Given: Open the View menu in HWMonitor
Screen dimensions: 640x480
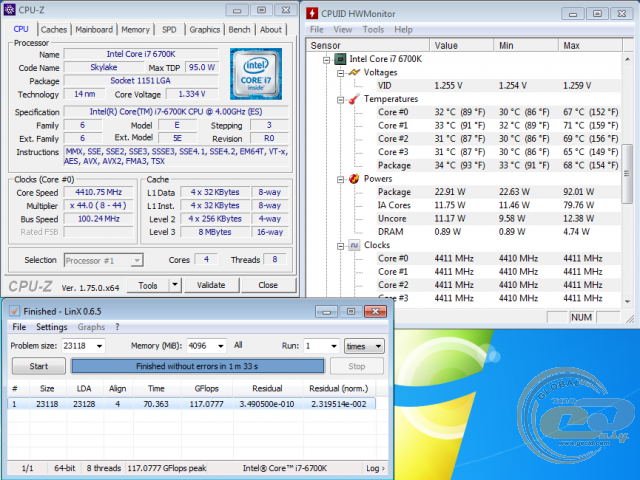Looking at the screenshot, I should click(342, 29).
